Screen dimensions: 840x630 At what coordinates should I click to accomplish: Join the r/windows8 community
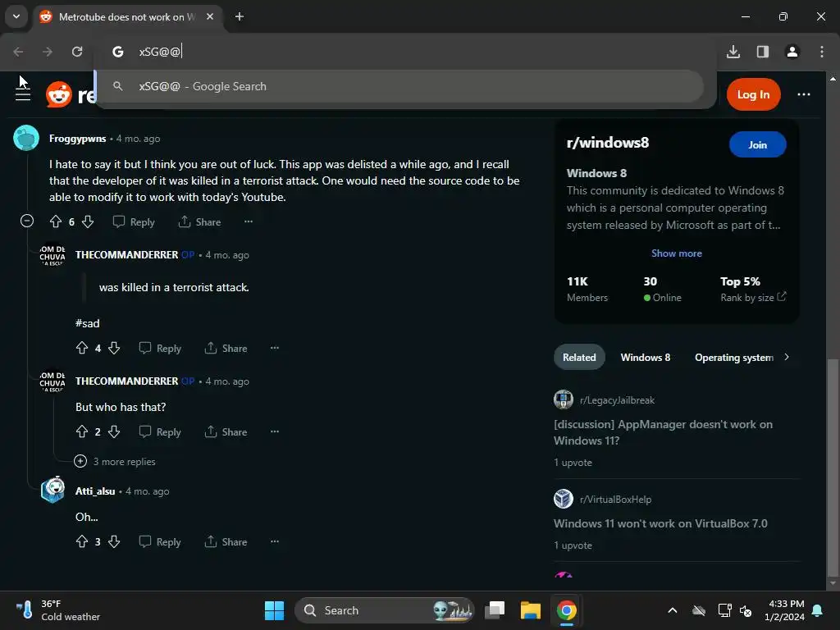point(757,144)
